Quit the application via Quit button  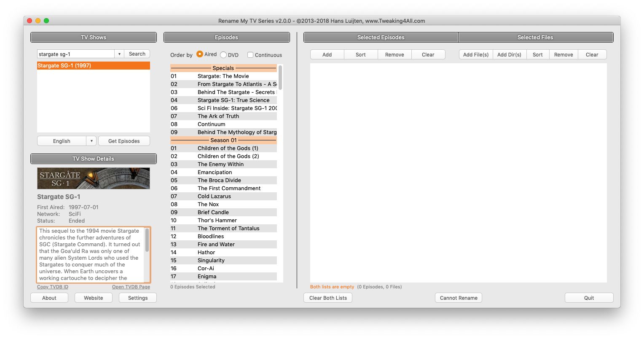pyautogui.click(x=589, y=298)
